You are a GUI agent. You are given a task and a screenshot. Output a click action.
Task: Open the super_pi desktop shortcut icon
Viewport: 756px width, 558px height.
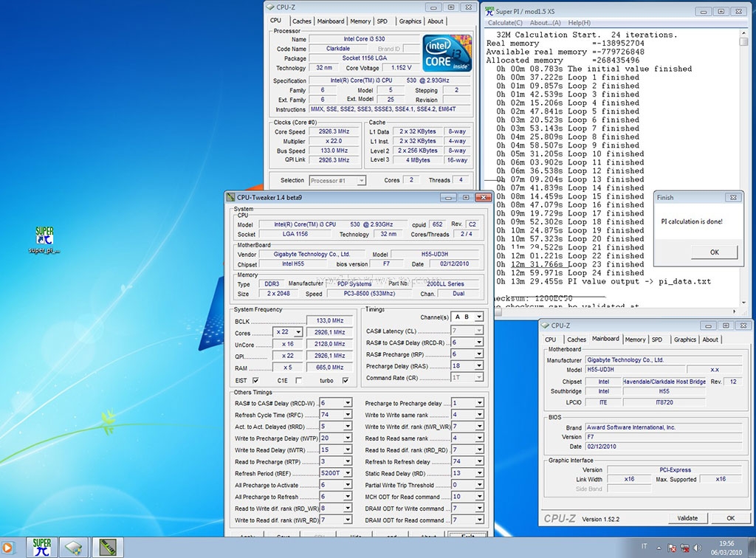tap(44, 239)
